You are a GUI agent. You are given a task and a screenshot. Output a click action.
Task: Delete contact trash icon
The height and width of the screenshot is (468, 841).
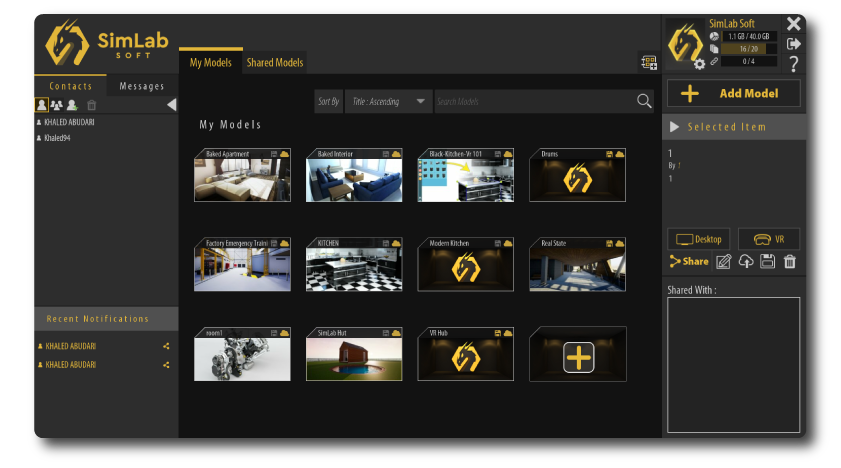click(x=92, y=105)
